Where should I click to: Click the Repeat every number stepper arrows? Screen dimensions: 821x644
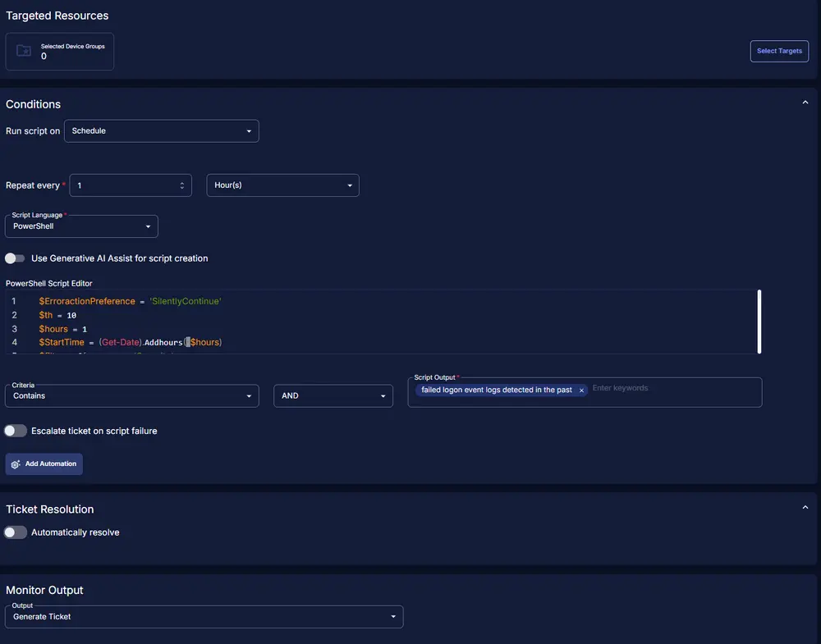tap(182, 185)
